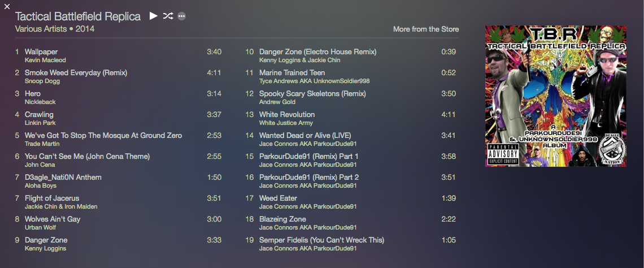Select track Flight of Jacerus
The image size is (644, 268).
(52, 198)
